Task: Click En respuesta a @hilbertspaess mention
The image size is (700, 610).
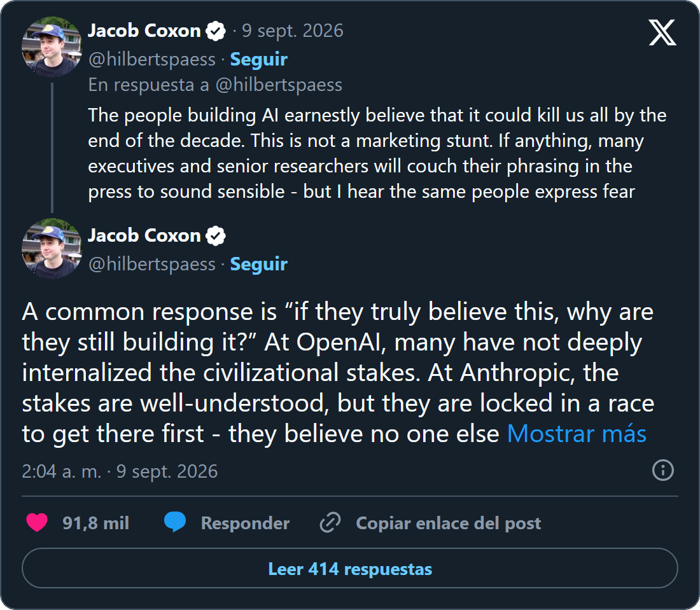Action: point(279,85)
